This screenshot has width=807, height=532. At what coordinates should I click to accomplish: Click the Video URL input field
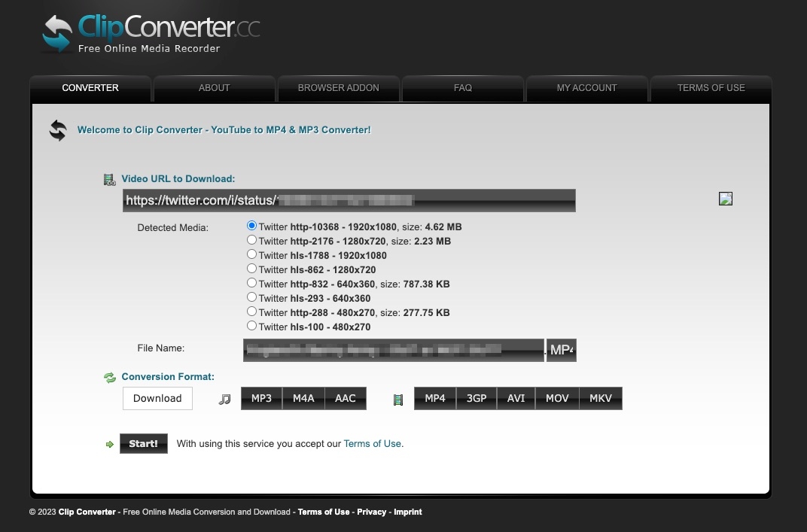point(349,200)
